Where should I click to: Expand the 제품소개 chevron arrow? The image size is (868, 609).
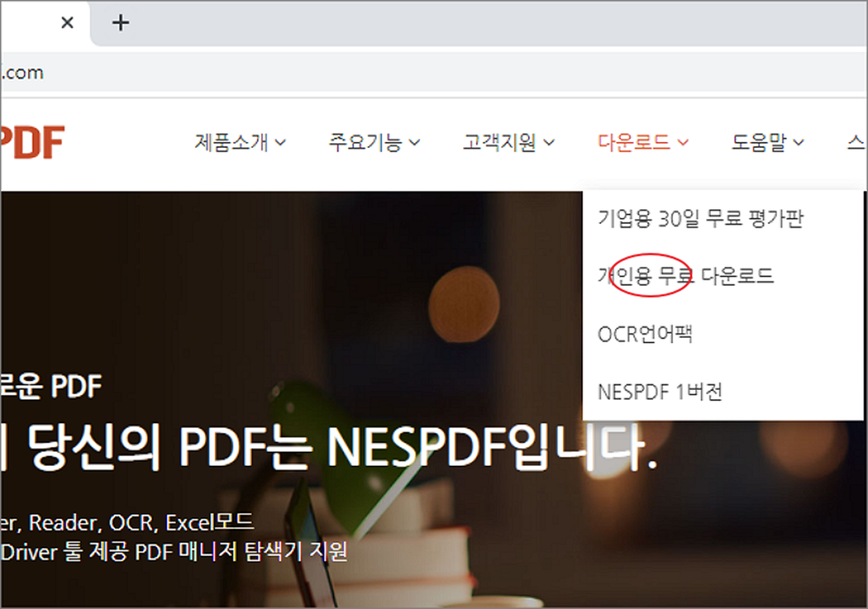click(281, 143)
